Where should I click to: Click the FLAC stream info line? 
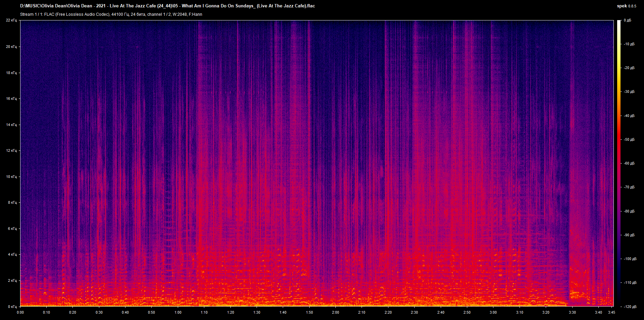(111, 14)
